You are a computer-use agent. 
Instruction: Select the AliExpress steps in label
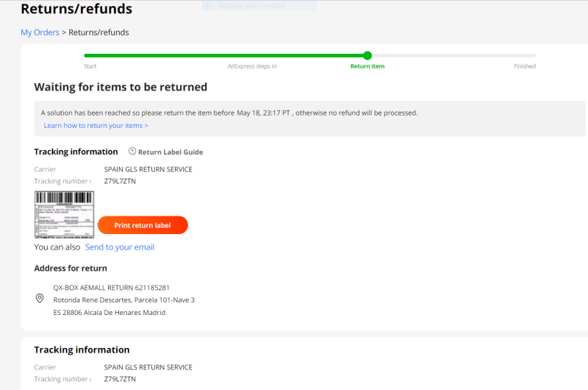click(252, 66)
